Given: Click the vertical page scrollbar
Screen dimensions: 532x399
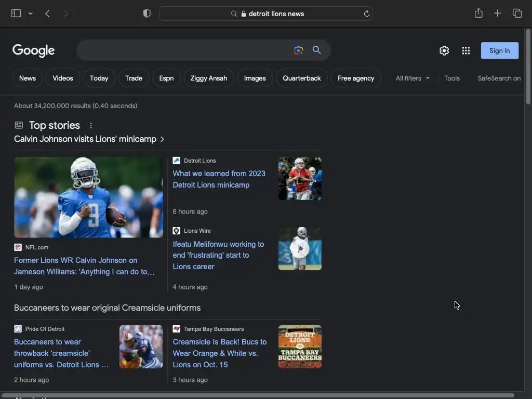Looking at the screenshot, I should coord(528,67).
